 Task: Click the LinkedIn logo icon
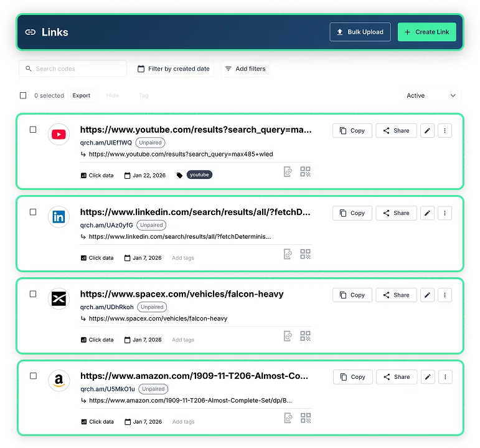[59, 217]
